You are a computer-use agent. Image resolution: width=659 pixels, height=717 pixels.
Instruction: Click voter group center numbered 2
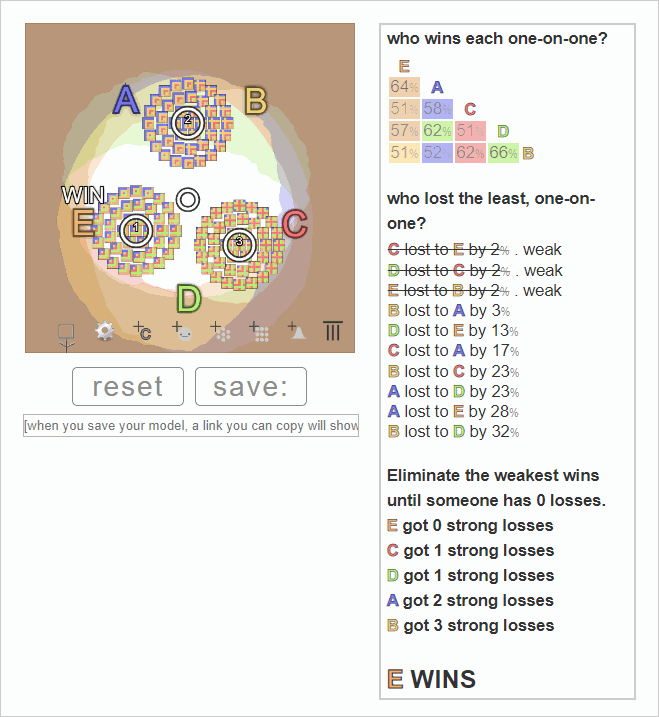188,123
